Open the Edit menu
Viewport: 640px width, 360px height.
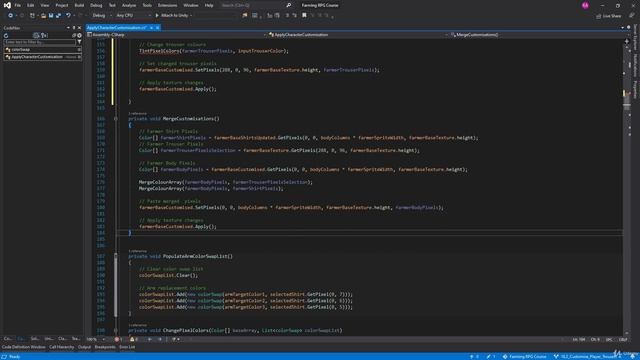pyautogui.click(x=31, y=5)
